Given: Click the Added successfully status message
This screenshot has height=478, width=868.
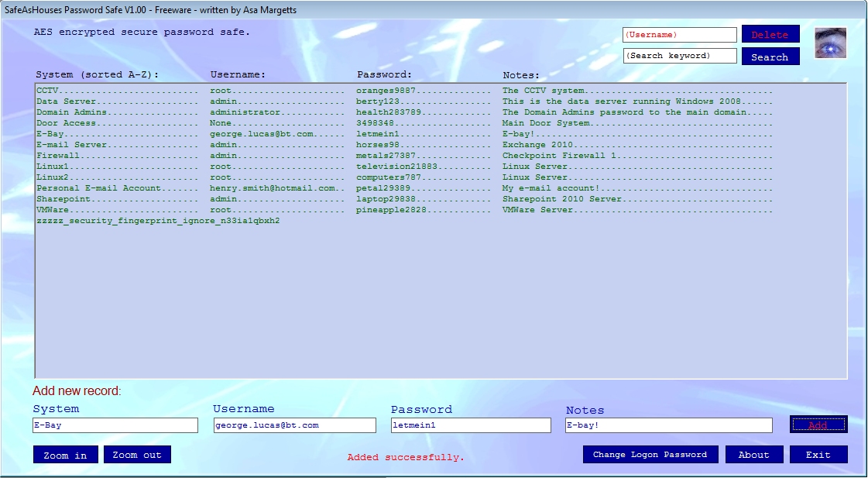Looking at the screenshot, I should (406, 457).
